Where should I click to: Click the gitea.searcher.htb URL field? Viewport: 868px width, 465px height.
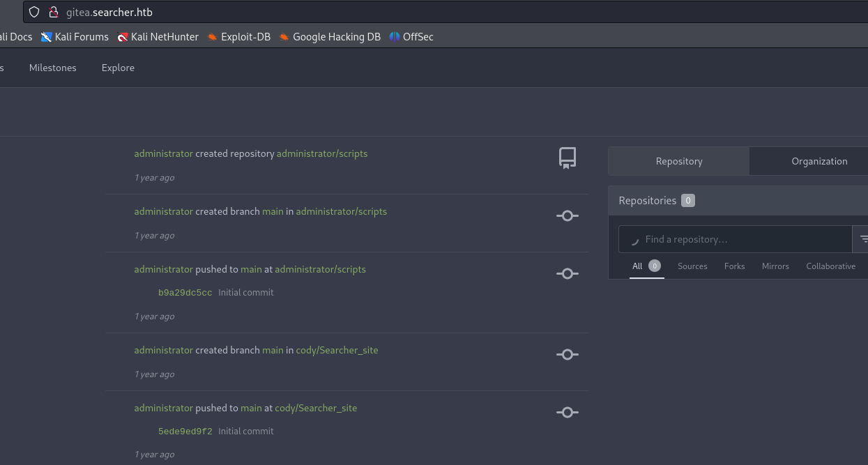click(446, 13)
